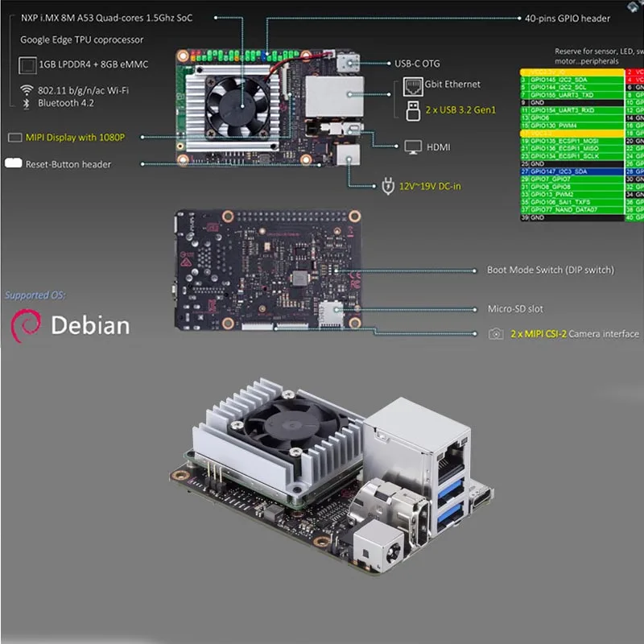
Task: Select pin 21 ECSPI1_MISO row
Action: [572, 148]
